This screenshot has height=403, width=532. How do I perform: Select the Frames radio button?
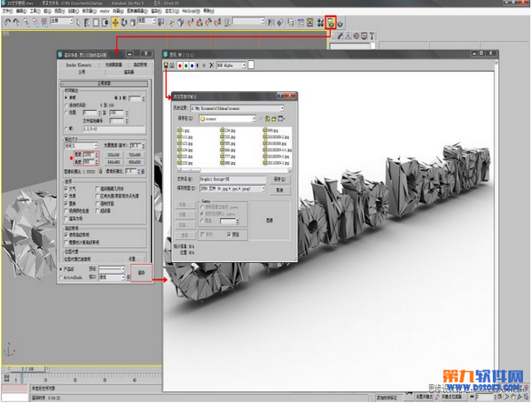pyautogui.click(x=66, y=128)
